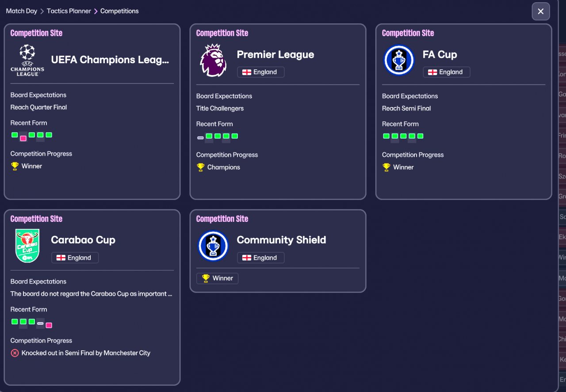Click Recent Form label on Carabao Cup card
The width and height of the screenshot is (566, 392).
coord(29,309)
